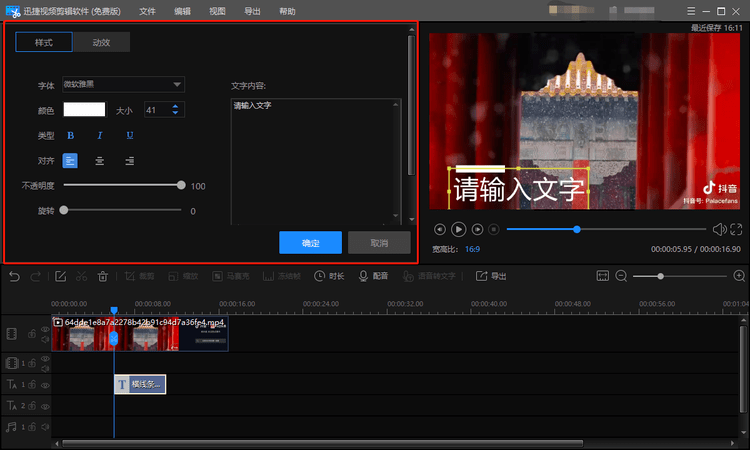Lock the main video track
This screenshot has width=750, height=450.
[x=32, y=334]
